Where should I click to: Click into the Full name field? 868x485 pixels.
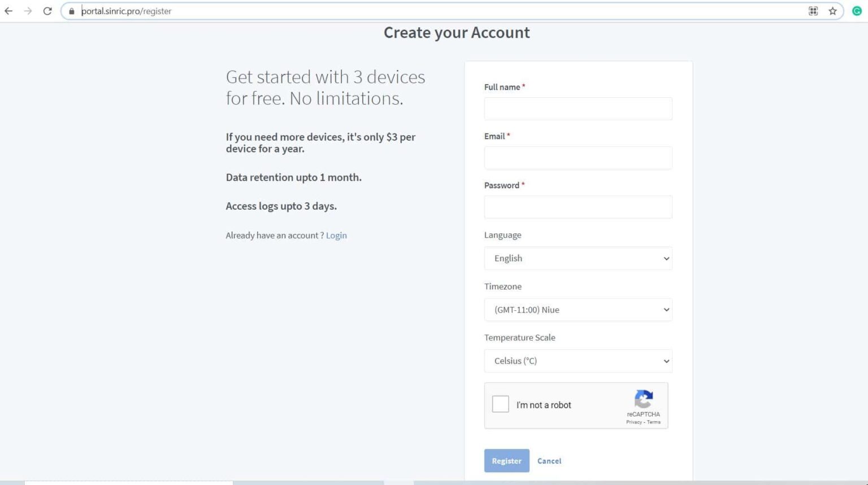tap(578, 109)
